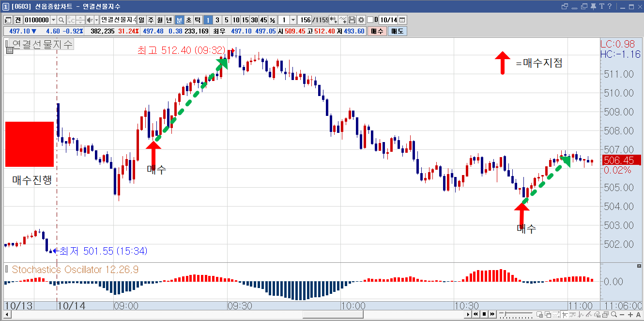Open the add-indicator candlestick icon
The height and width of the screenshot is (321, 644).
(x=333, y=20)
